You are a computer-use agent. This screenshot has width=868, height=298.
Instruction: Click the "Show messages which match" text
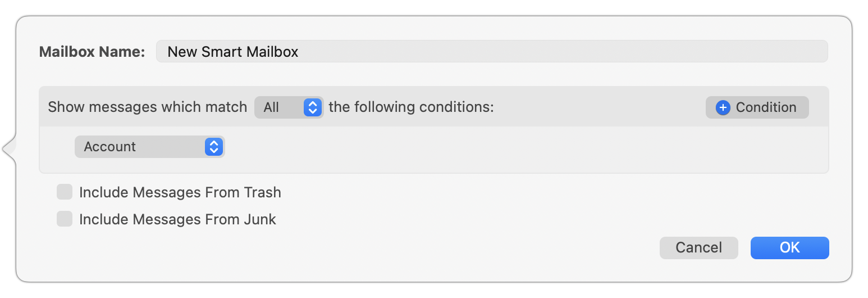[x=147, y=107]
